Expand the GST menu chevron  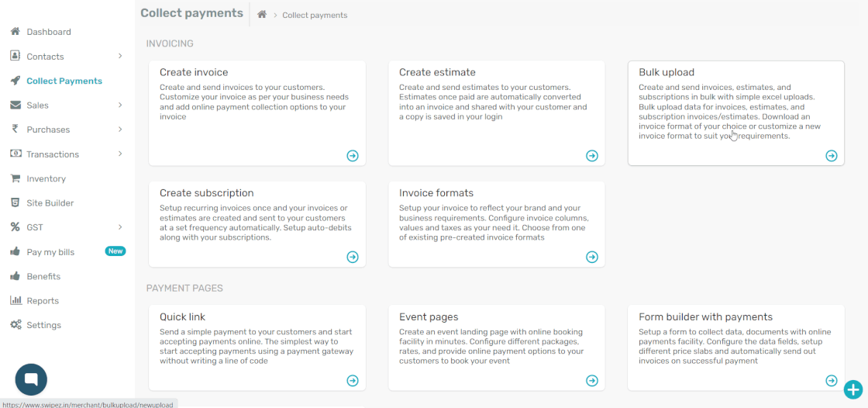120,227
